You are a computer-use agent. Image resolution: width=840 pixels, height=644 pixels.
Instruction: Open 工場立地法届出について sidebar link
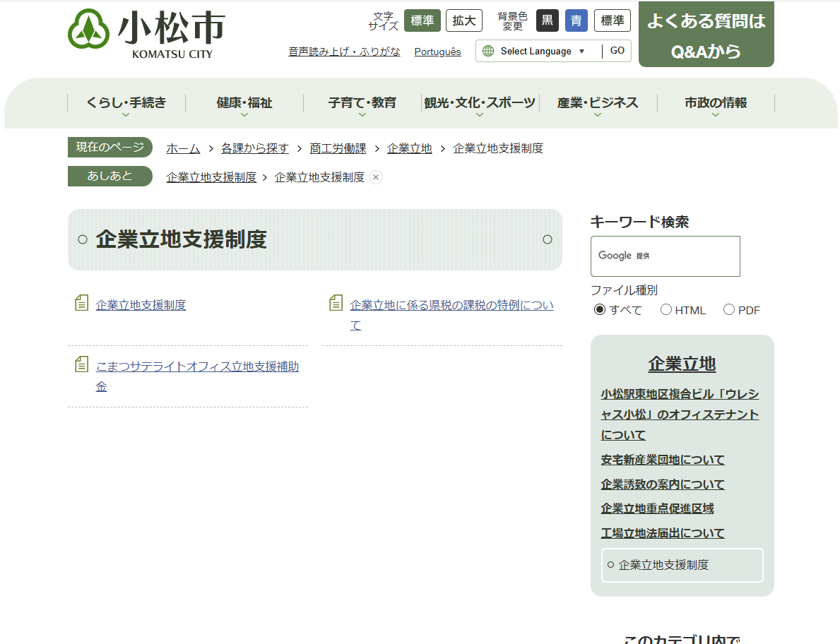point(663,533)
